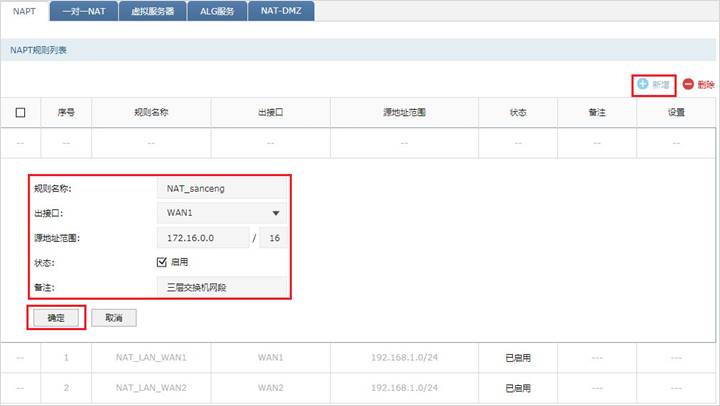Click the 规则名称 column header

(x=151, y=113)
